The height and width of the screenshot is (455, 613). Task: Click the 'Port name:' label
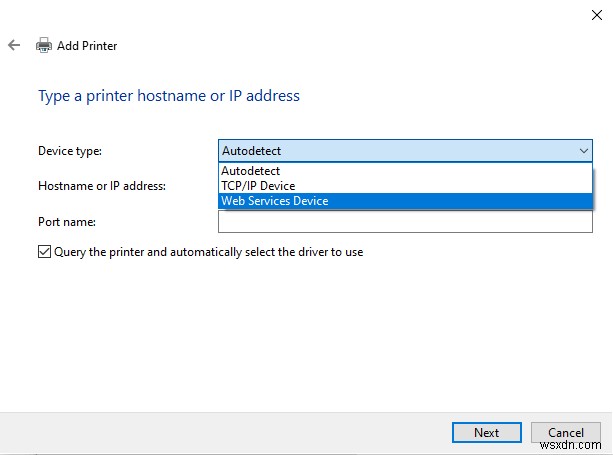[x=67, y=222]
